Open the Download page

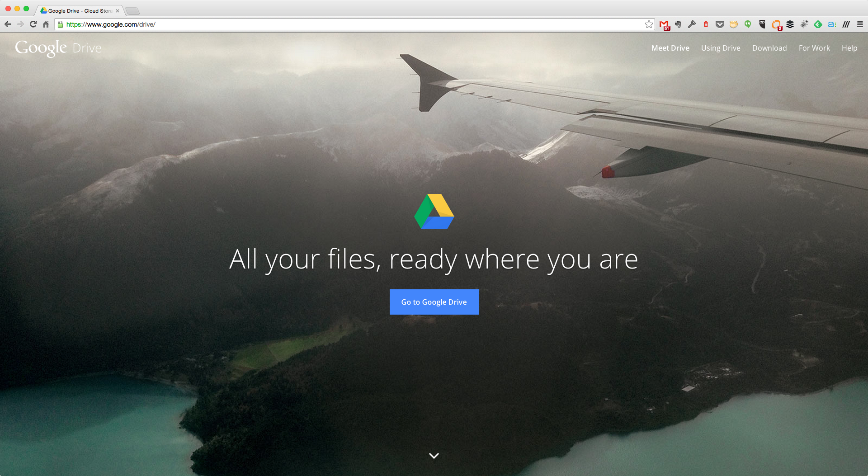[769, 48]
